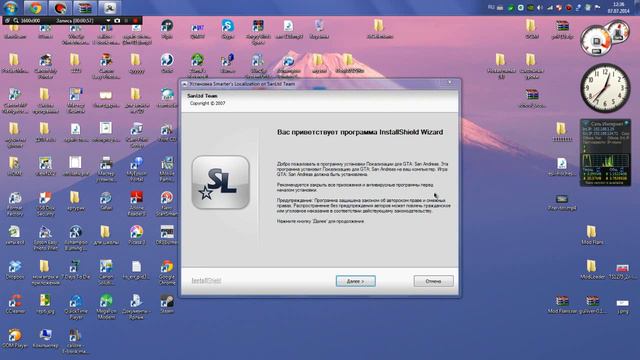Screen dimensions: 640x360
Task: Open the Steam desktop shortcut
Action: (167, 304)
